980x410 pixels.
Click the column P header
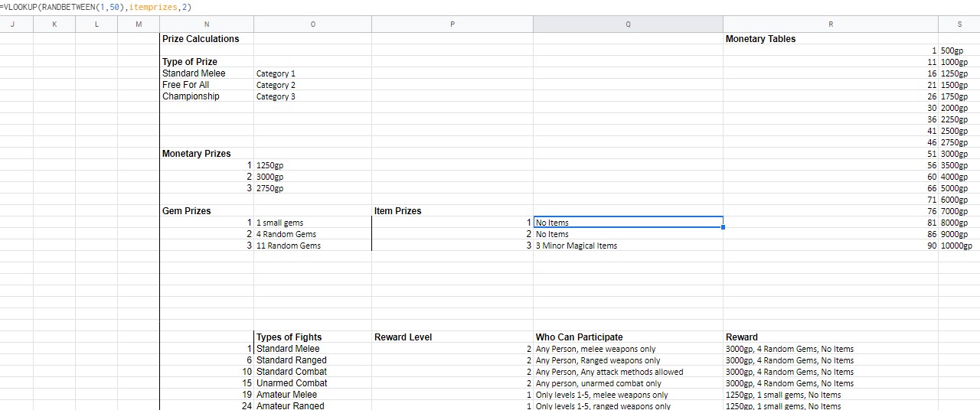pos(452,24)
